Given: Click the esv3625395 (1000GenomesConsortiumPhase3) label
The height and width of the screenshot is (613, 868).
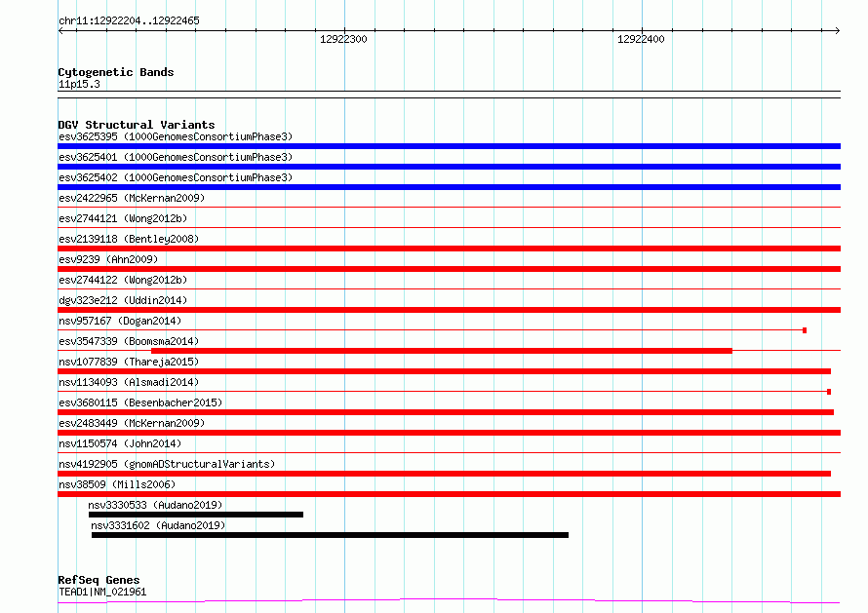Looking at the screenshot, I should click(176, 136).
